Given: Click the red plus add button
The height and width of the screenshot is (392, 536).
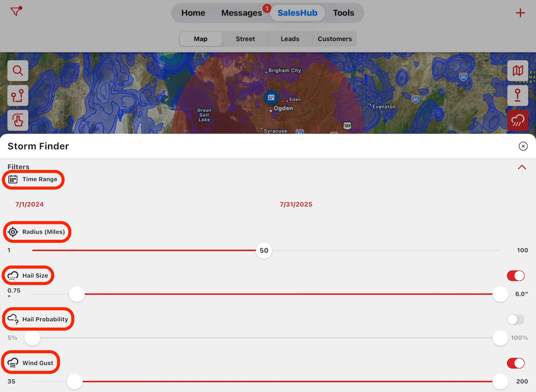Looking at the screenshot, I should [x=520, y=13].
